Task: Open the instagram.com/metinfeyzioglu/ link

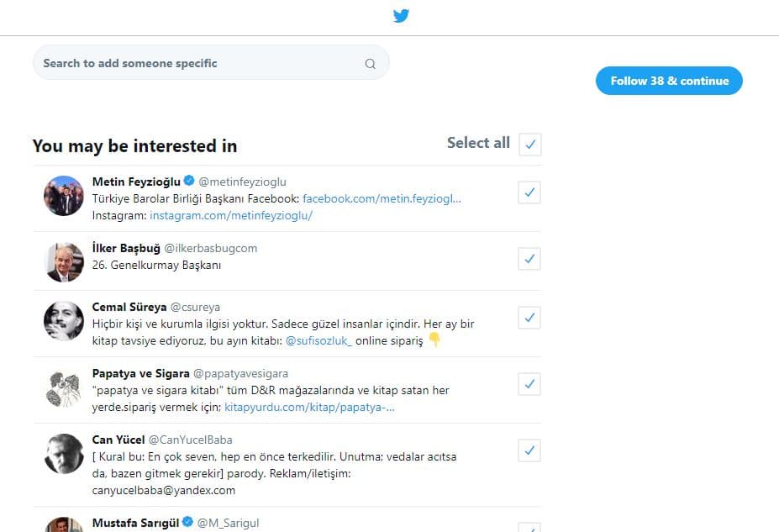Action: 231,216
